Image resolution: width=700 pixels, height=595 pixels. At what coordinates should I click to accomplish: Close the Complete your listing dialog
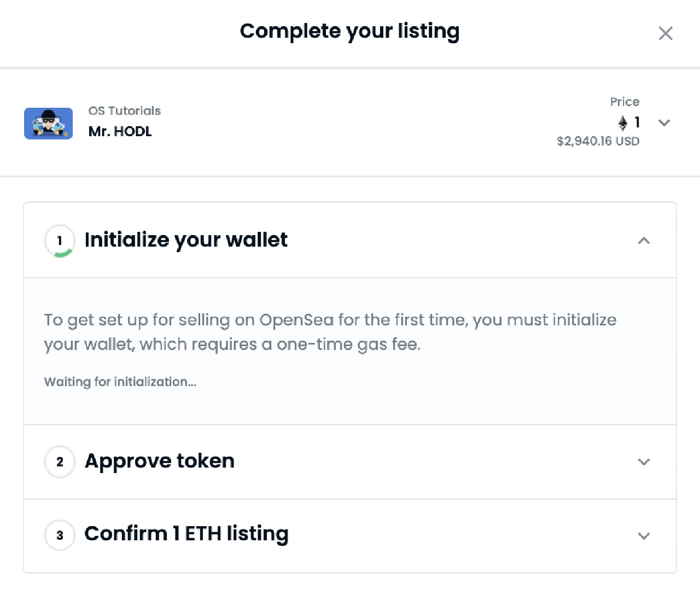(x=666, y=33)
